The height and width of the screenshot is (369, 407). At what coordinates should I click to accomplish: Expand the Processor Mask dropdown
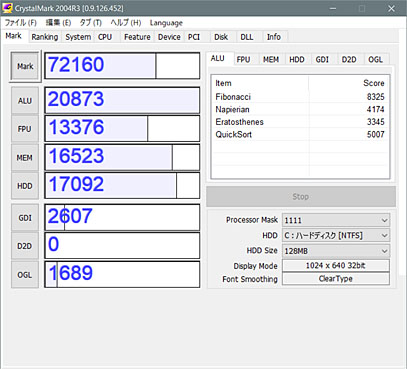tap(336, 220)
